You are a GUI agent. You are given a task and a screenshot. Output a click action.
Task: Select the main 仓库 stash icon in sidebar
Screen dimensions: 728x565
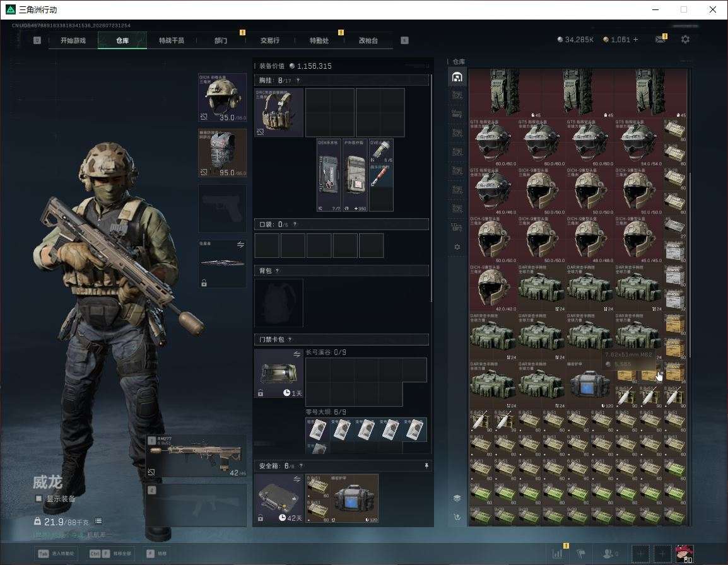coord(457,77)
